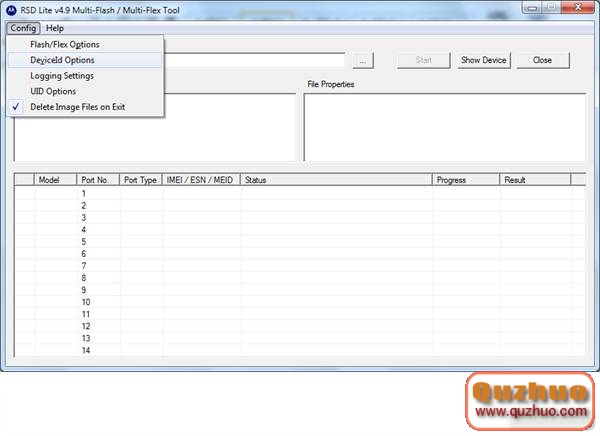
Task: Click the Model column header
Action: click(55, 180)
